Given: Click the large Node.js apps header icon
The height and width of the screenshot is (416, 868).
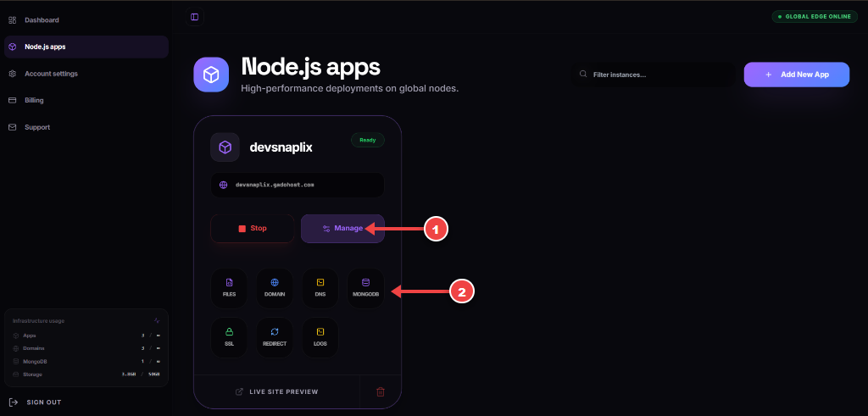Looking at the screenshot, I should click(211, 75).
